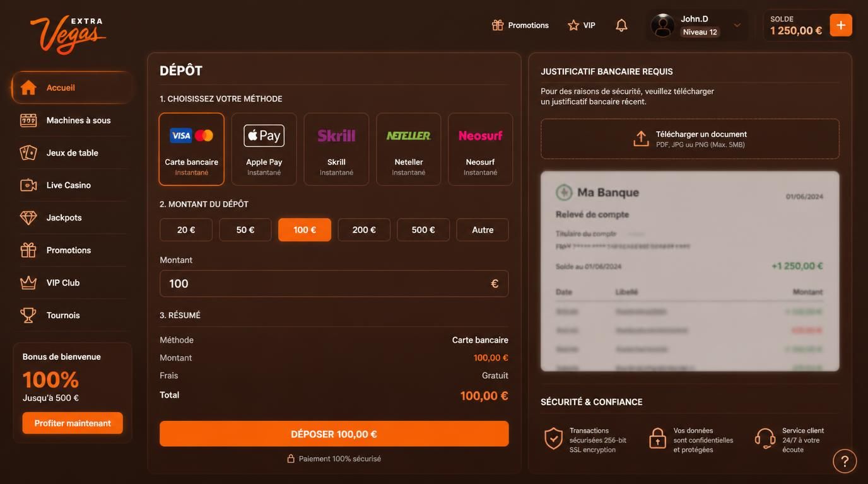Viewport: 868px width, 484px height.
Task: Expand the John.D account dropdown chevron
Action: pos(737,25)
